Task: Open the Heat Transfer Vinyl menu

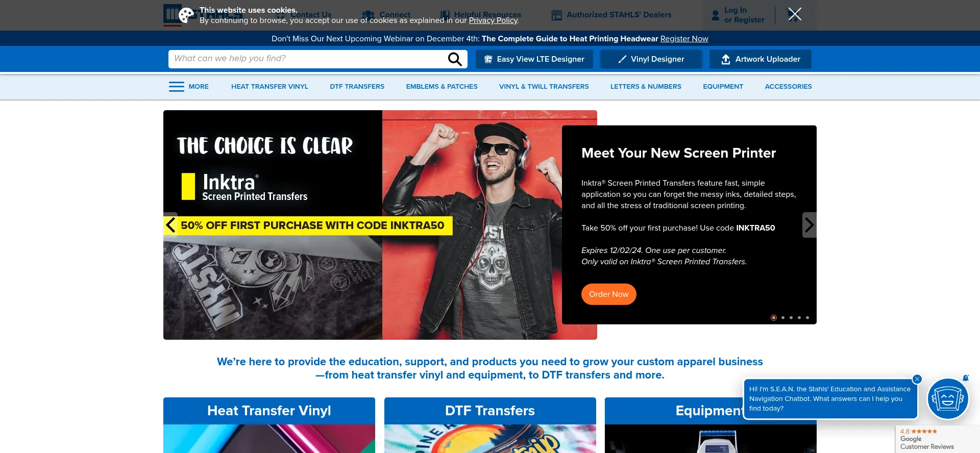Action: 269,87
